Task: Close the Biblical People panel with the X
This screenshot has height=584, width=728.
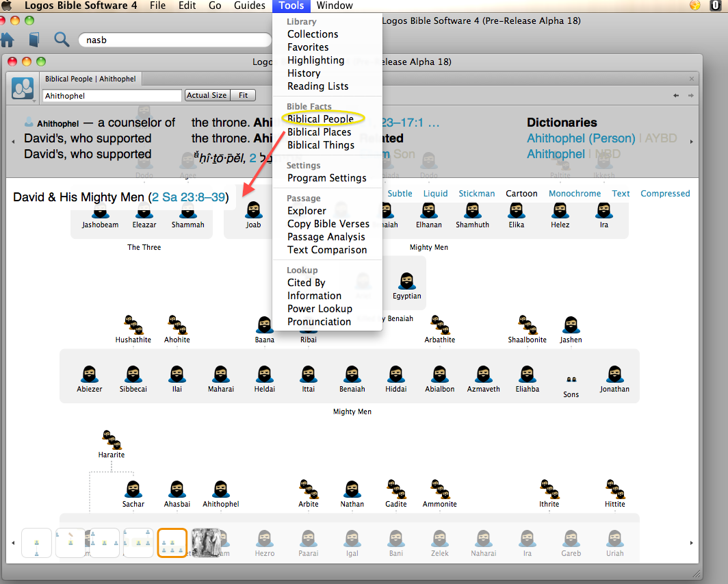Action: pos(691,79)
